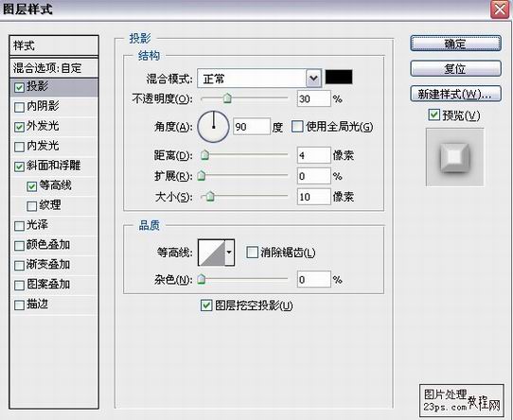The image size is (513, 420).
Task: Enable the 内阴影 inner shadow checkbox
Action: pyautogui.click(x=19, y=107)
